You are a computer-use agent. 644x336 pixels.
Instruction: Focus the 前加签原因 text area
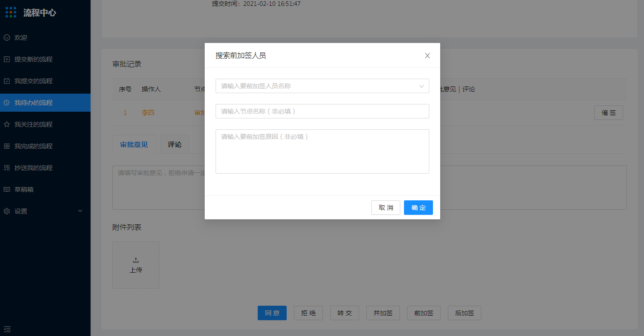click(x=322, y=151)
